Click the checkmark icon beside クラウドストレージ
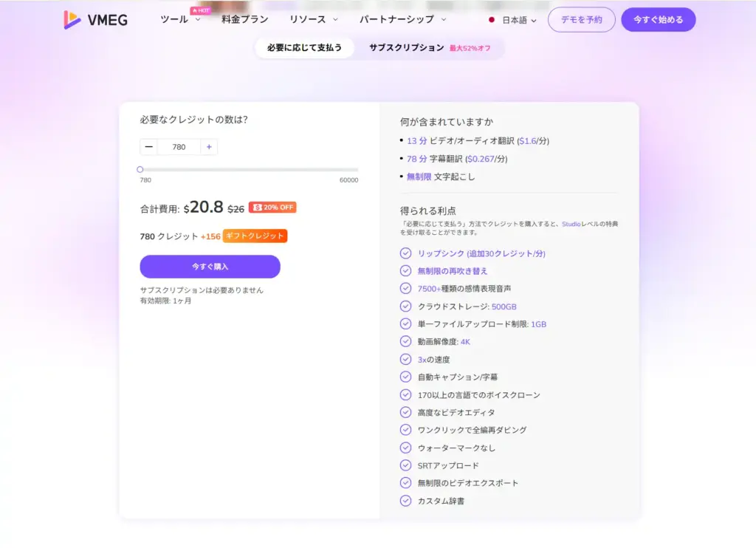The image size is (756, 548). pyautogui.click(x=405, y=306)
